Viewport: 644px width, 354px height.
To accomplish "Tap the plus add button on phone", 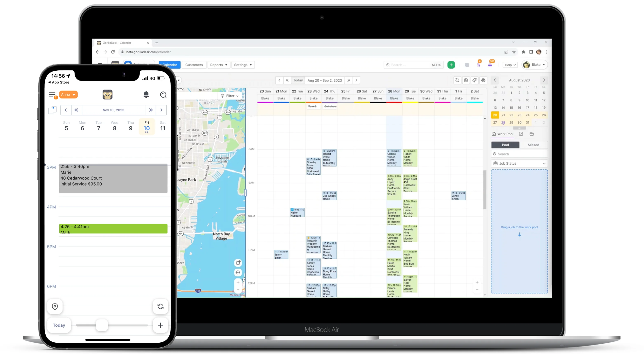I will coord(161,325).
